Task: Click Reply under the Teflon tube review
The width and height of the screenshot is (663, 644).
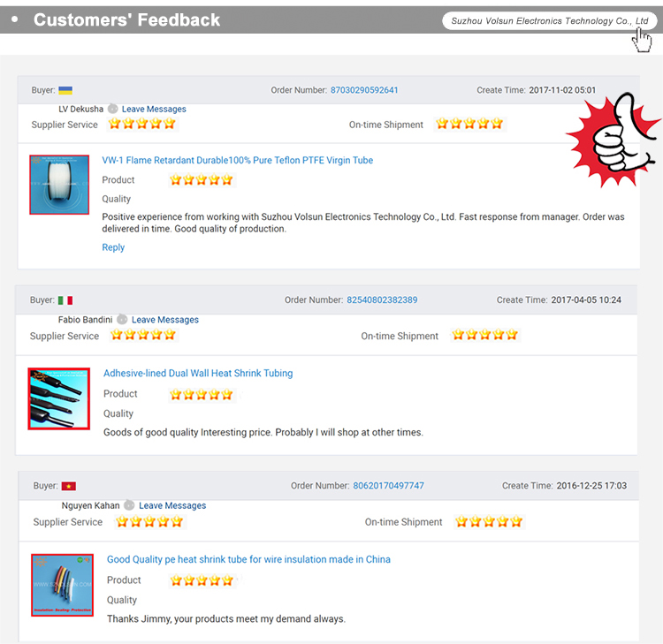Action: [x=113, y=247]
